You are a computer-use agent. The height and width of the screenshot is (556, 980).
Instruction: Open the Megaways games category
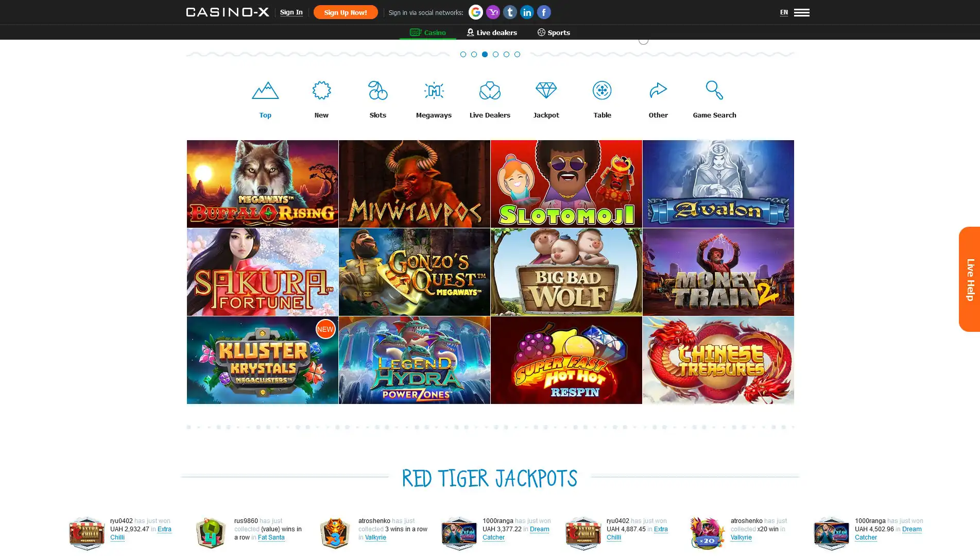[434, 100]
